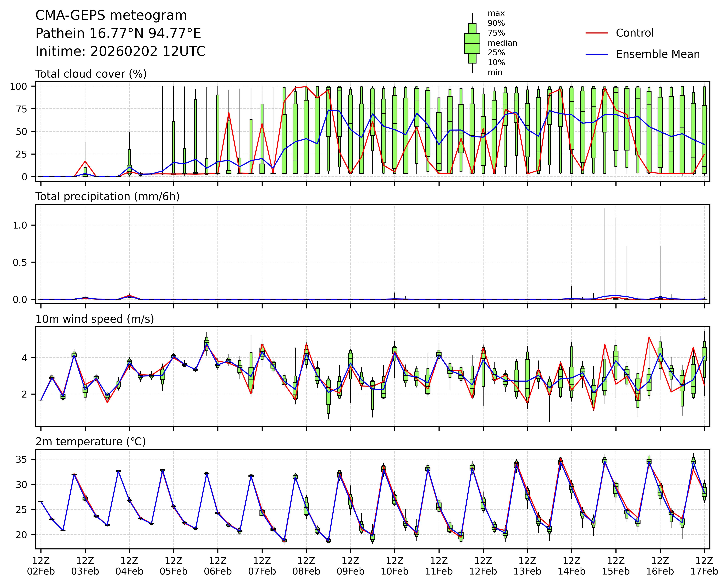The height and width of the screenshot is (586, 728).
Task: Click the 10m wind speed panel title
Action: click(x=95, y=319)
